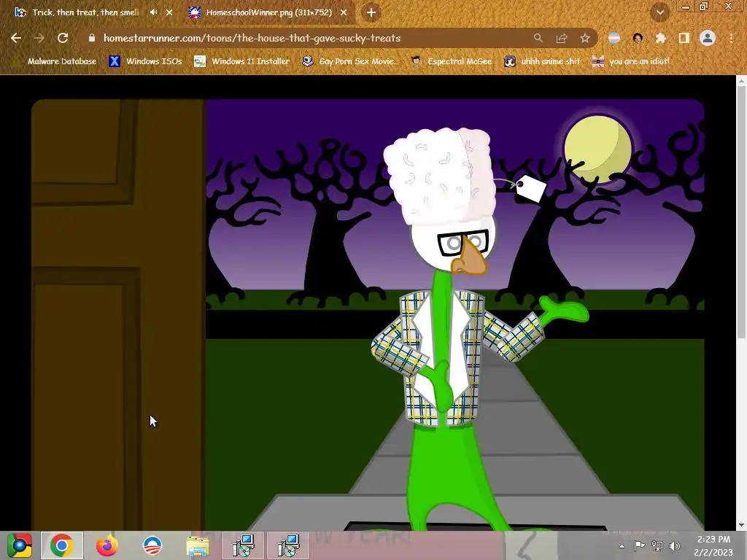Expand the tab search dropdown

659,12
